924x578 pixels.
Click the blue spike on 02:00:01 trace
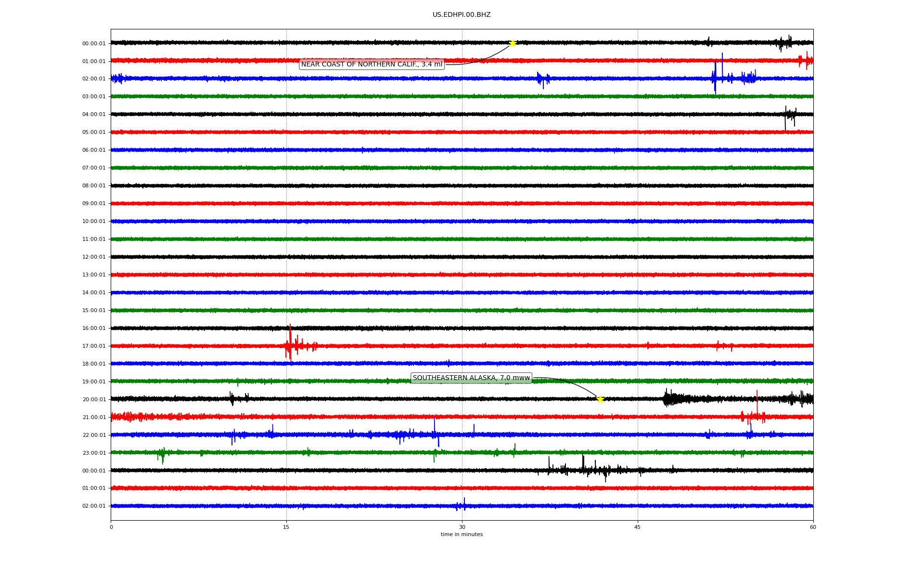[x=715, y=75]
